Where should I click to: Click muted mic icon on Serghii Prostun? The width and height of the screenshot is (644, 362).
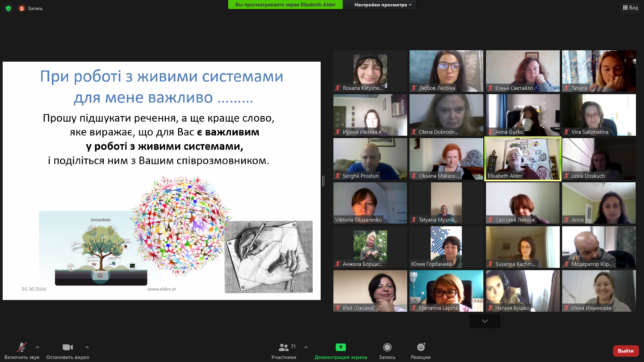pyautogui.click(x=338, y=176)
